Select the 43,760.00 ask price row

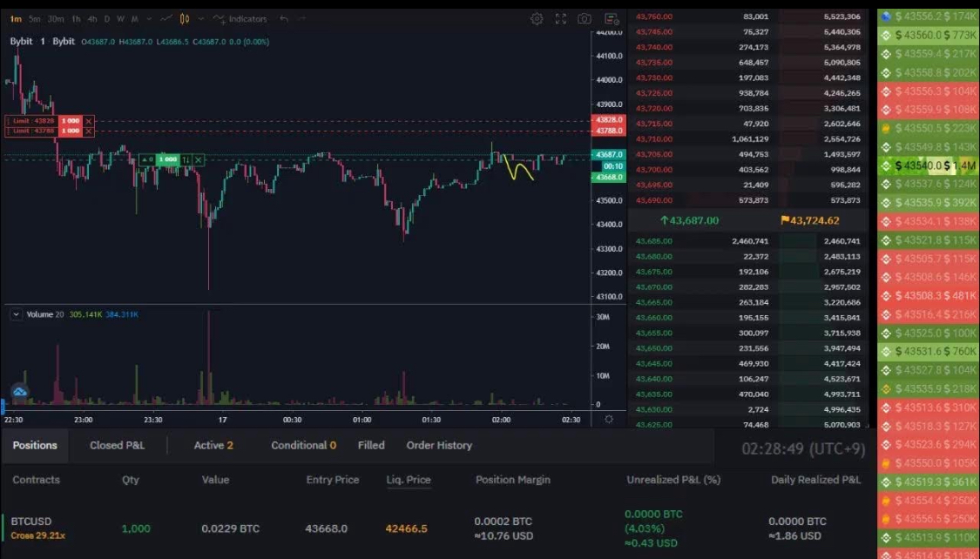click(748, 17)
